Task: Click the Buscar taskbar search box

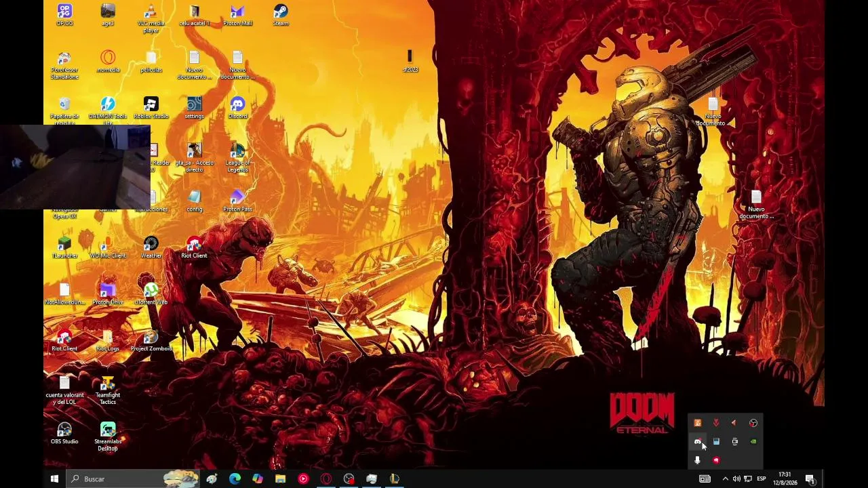Action: pyautogui.click(x=133, y=479)
